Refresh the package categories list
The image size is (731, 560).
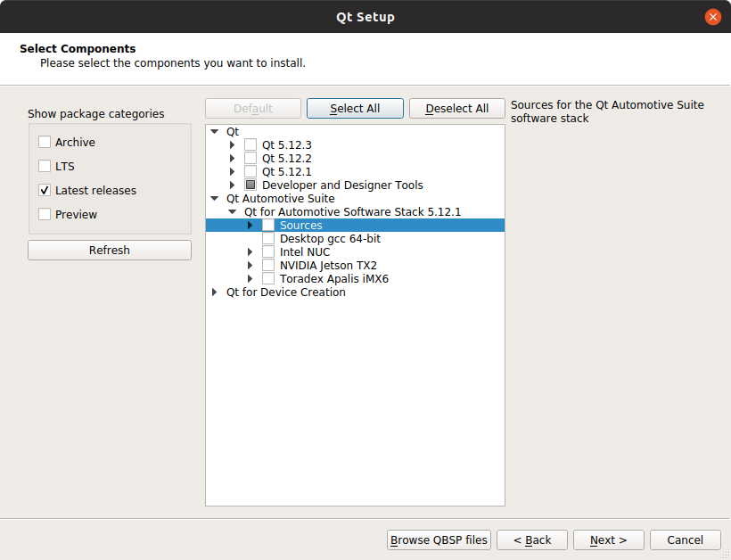(110, 251)
